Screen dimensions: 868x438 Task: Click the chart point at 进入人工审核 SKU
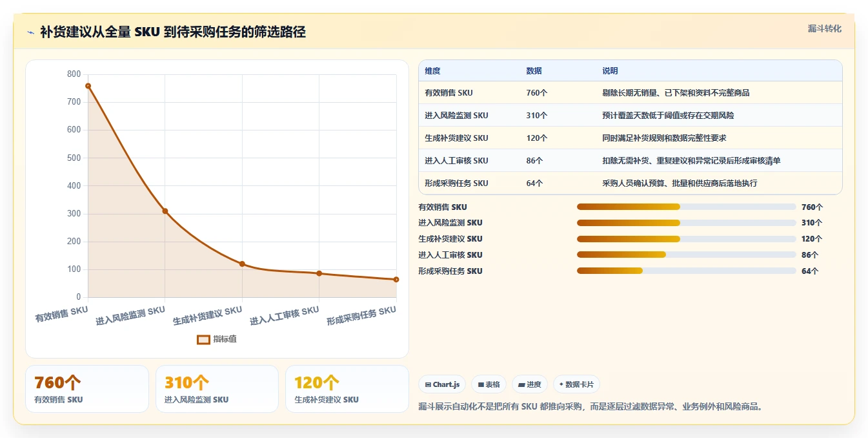tap(319, 273)
